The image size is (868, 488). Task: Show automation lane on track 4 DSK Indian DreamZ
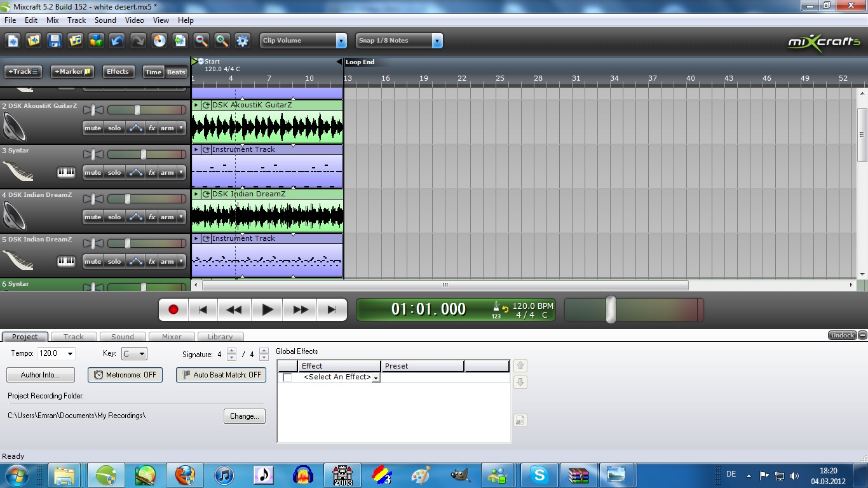[135, 217]
